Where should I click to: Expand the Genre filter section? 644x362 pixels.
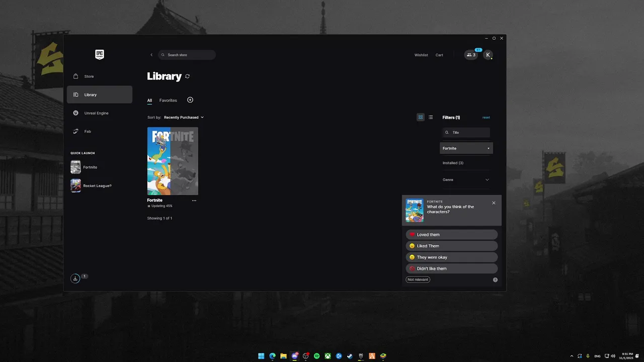466,179
